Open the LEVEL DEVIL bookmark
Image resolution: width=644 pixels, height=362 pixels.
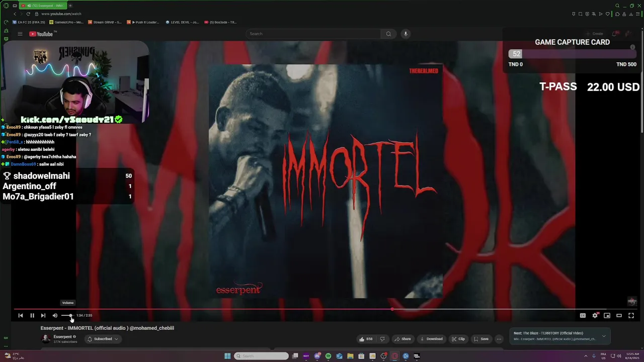pos(182,22)
